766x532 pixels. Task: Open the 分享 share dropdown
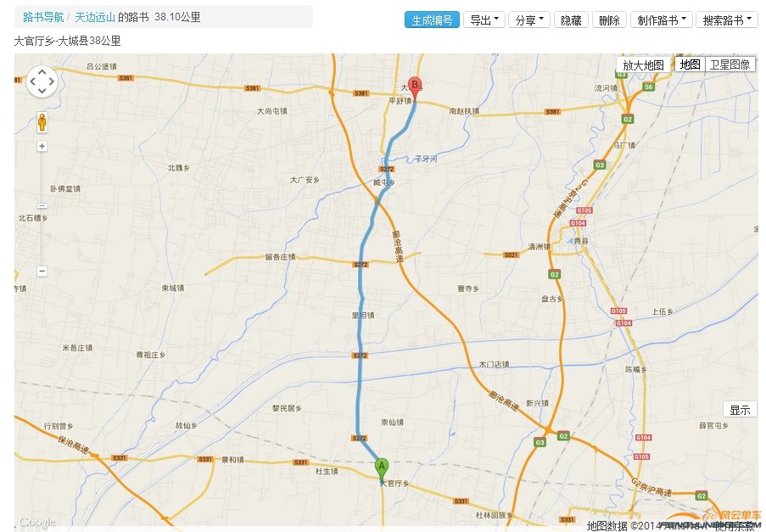(x=529, y=19)
